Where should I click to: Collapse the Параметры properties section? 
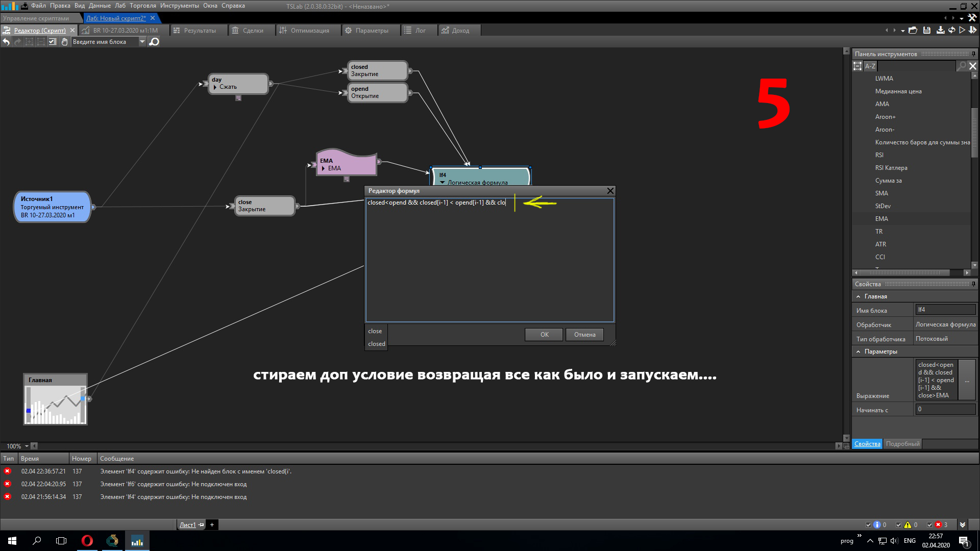click(x=859, y=352)
